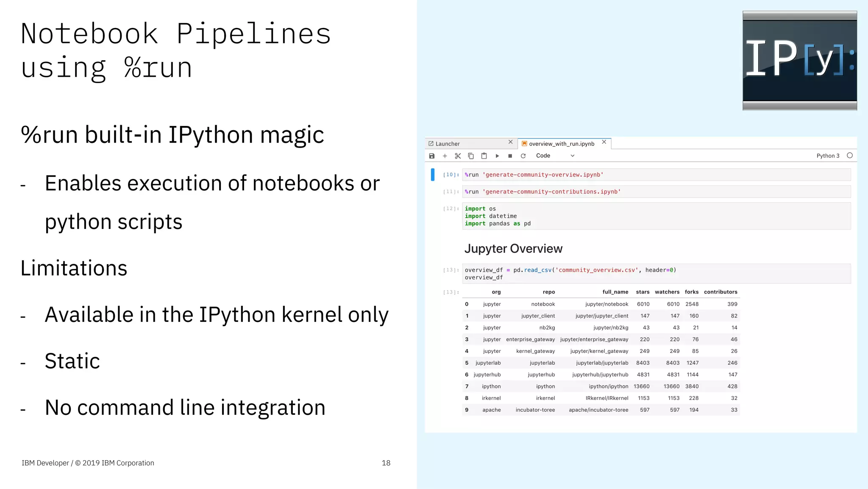Click the 399 contributors value

(732, 304)
